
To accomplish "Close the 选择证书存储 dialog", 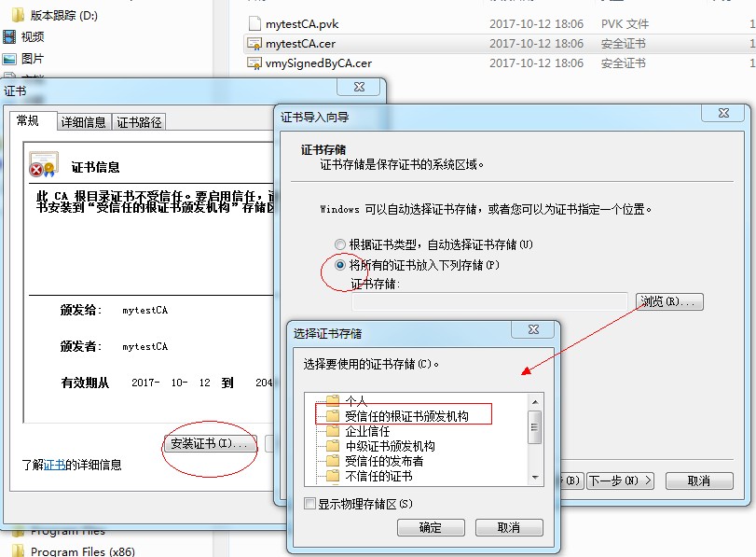I will 533,329.
